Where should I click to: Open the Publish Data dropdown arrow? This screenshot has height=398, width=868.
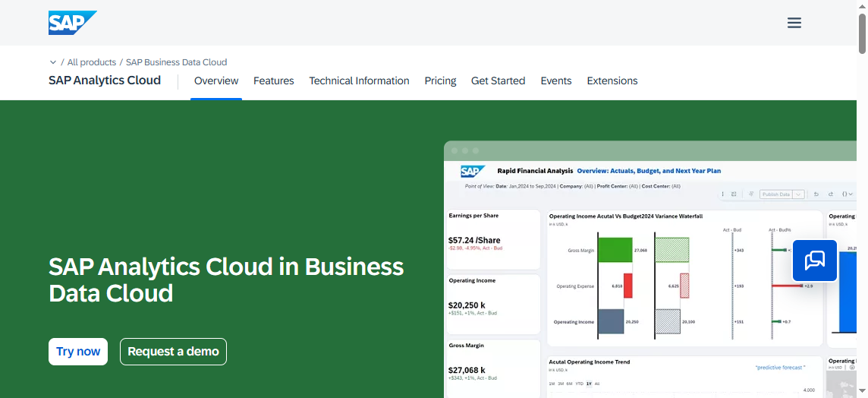[798, 194]
